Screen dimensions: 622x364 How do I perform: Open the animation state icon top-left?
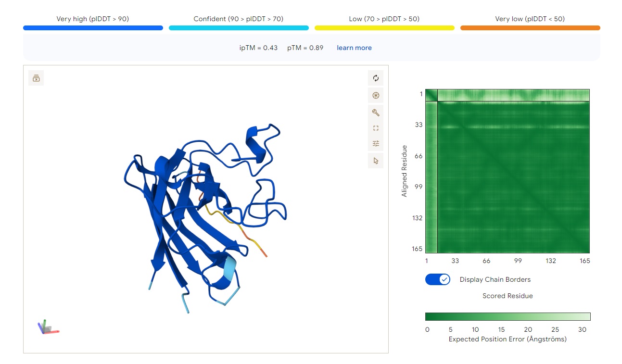(36, 78)
